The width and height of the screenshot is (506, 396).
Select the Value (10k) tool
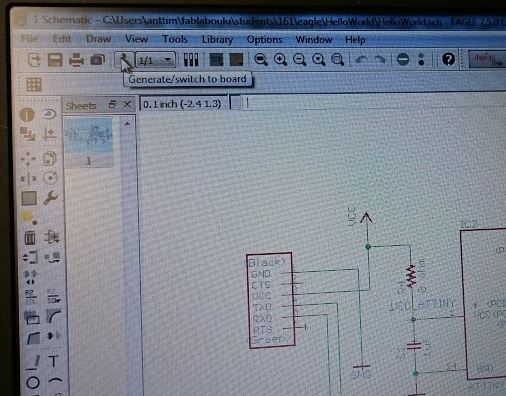pos(53,296)
